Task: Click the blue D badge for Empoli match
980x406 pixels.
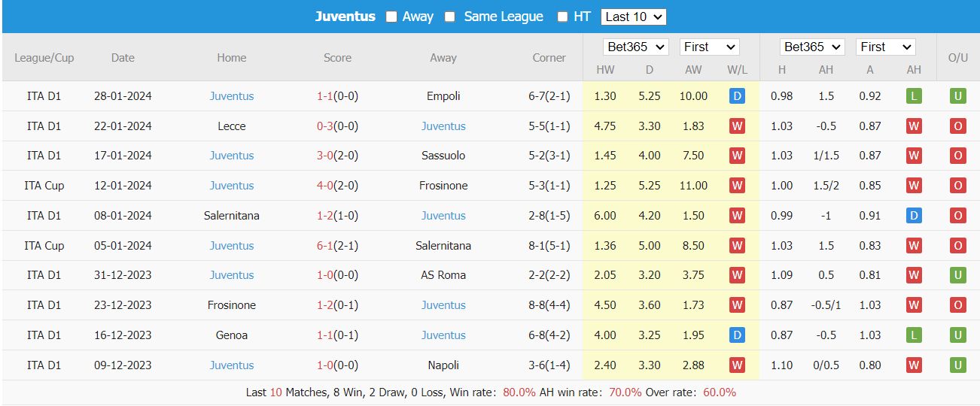Action: [x=737, y=96]
